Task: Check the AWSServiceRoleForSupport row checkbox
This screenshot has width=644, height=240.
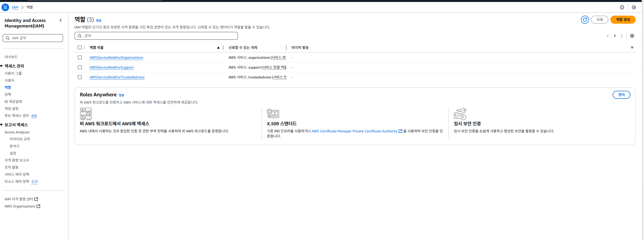Action: tap(80, 67)
